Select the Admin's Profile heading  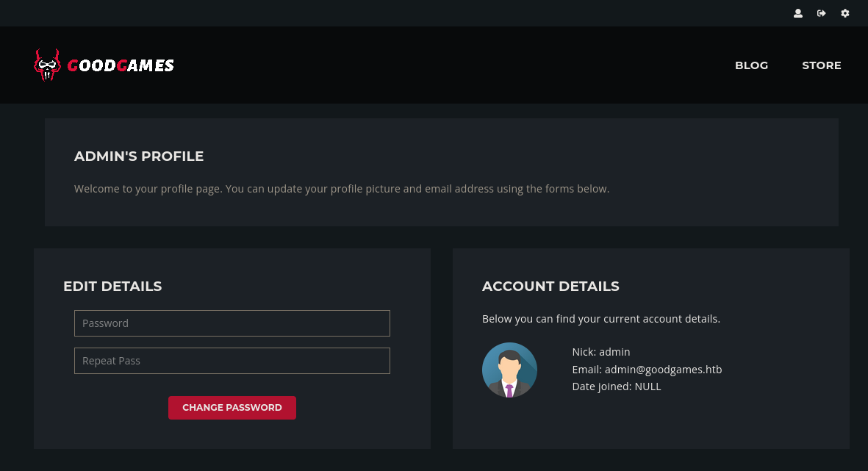pos(139,156)
